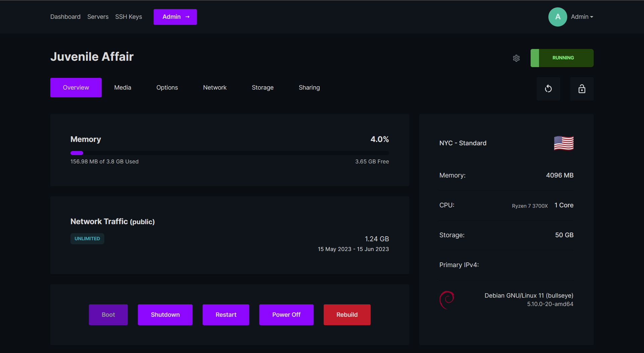Switch to the Sharing tab
This screenshot has width=644, height=353.
[x=309, y=87]
